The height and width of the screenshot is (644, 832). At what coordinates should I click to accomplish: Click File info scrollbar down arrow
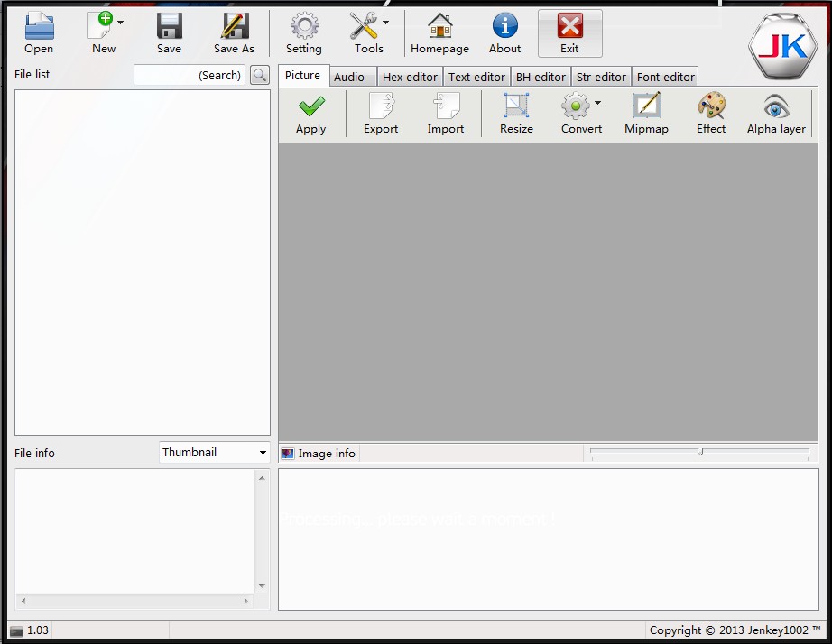(x=262, y=586)
